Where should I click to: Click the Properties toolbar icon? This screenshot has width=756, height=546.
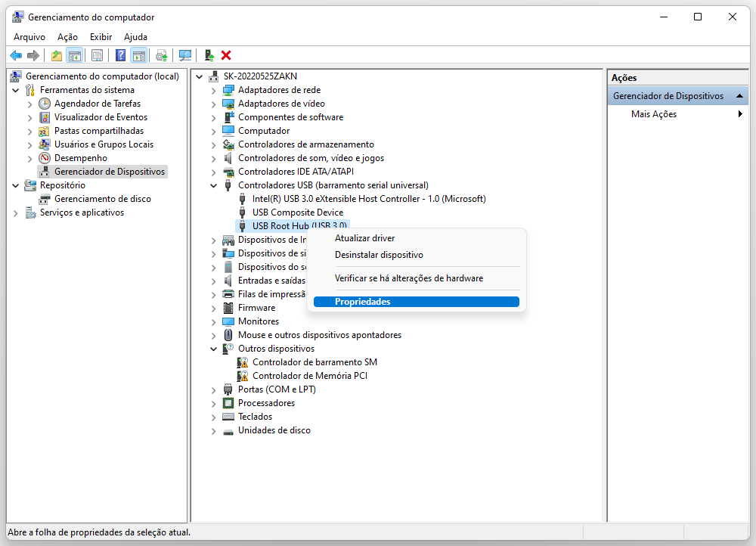coord(97,55)
